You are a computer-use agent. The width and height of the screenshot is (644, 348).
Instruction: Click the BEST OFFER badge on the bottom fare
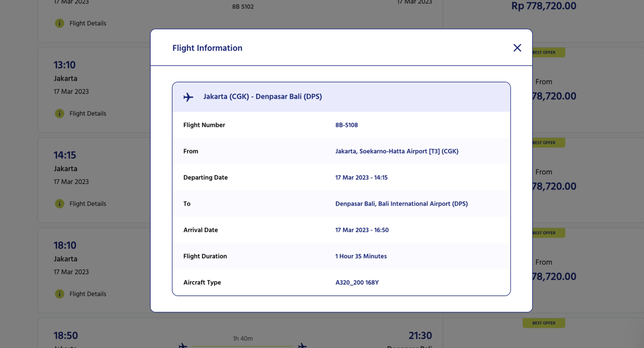pos(544,323)
